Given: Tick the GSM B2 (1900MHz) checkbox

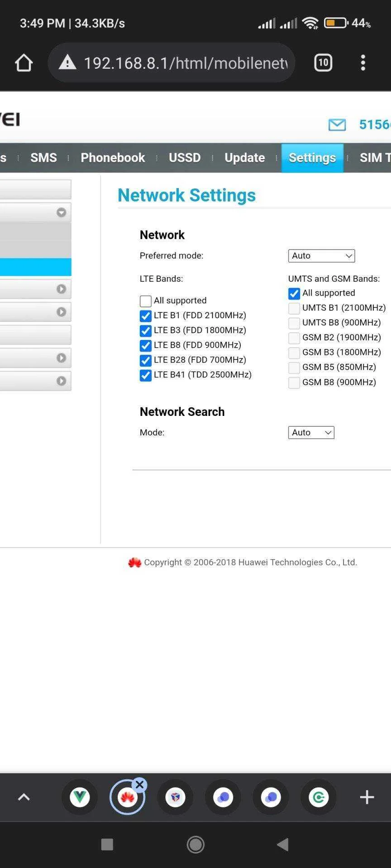Looking at the screenshot, I should (294, 338).
